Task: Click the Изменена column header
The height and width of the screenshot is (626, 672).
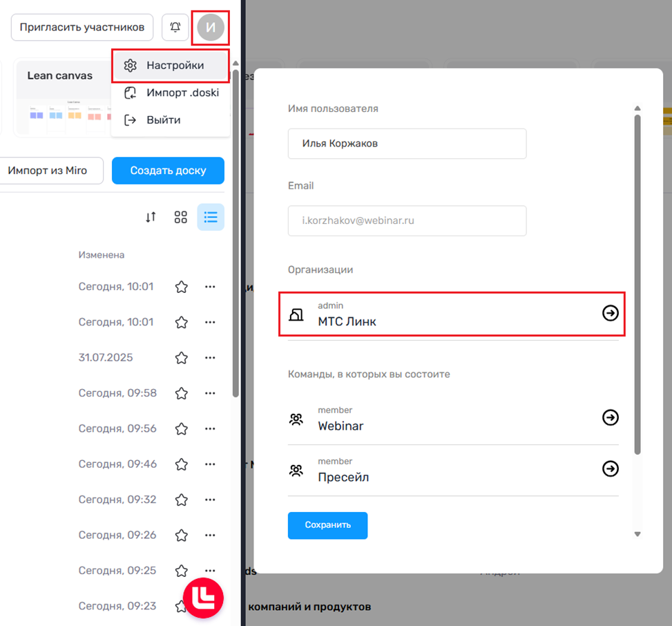Action: click(102, 255)
